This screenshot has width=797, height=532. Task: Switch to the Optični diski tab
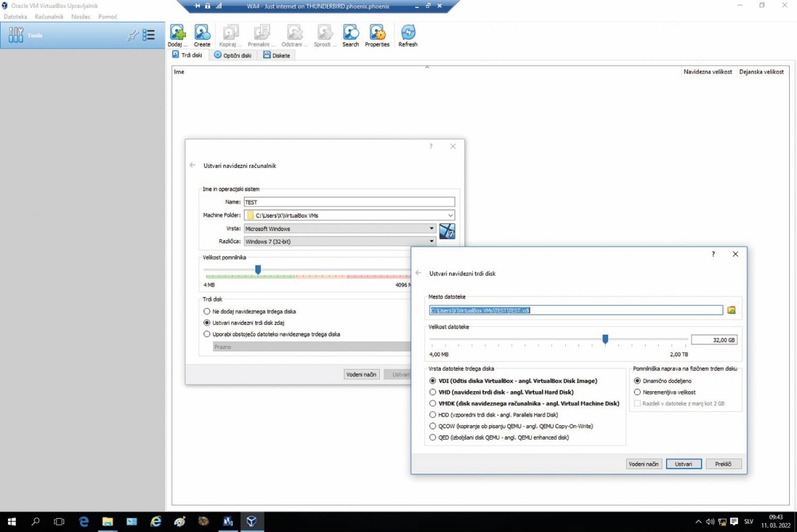[233, 55]
